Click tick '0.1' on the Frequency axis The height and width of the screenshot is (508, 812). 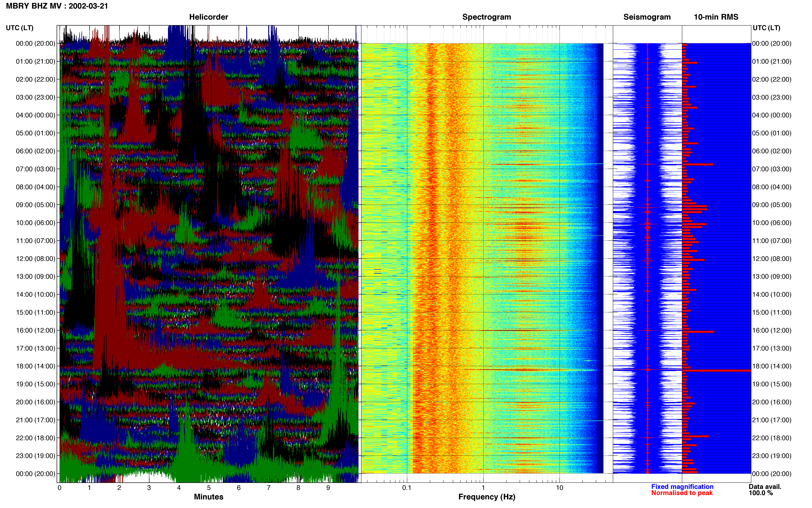click(407, 488)
